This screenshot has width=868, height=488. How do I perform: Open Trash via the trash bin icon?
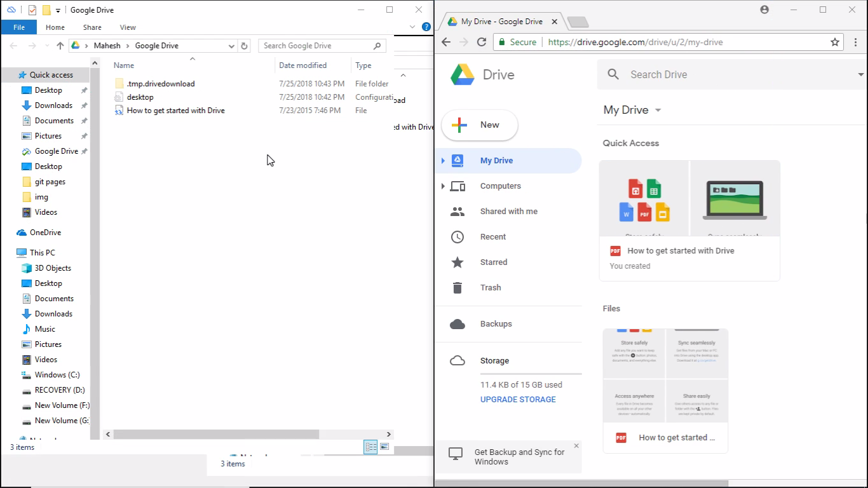click(457, 287)
